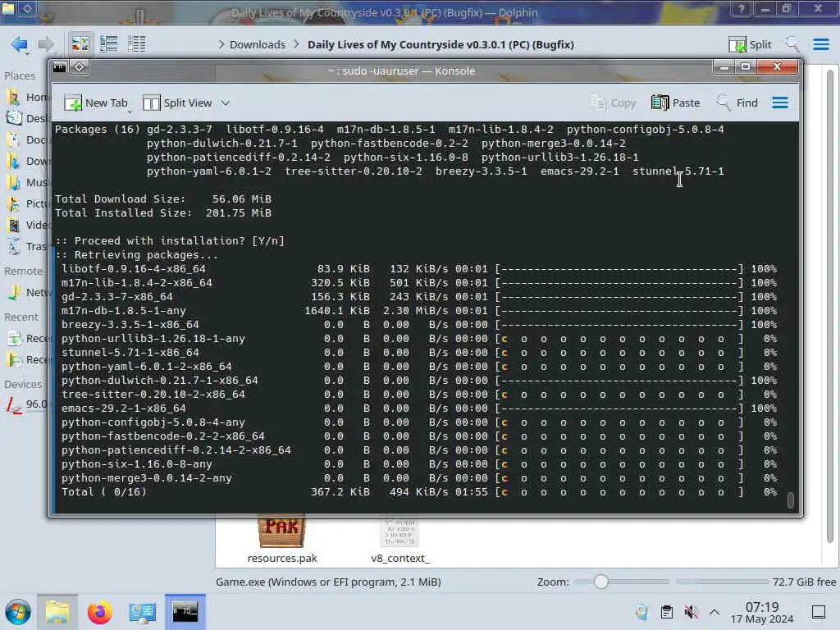Switch Dolphin to Icons view mode
This screenshot has width=840, height=630.
click(80, 44)
